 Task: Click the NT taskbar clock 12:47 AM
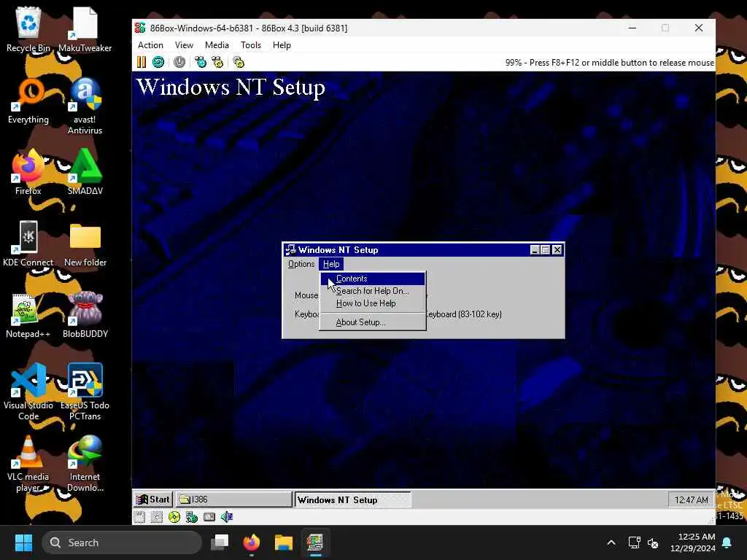tap(692, 499)
